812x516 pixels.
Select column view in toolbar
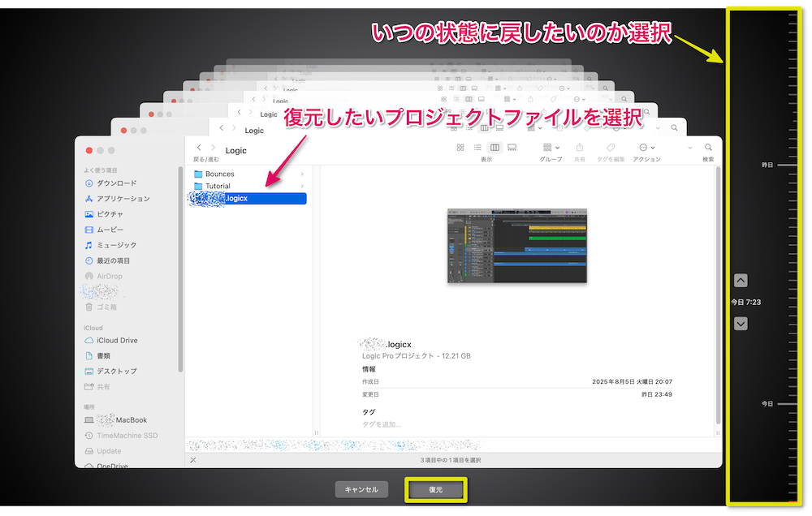point(495,148)
